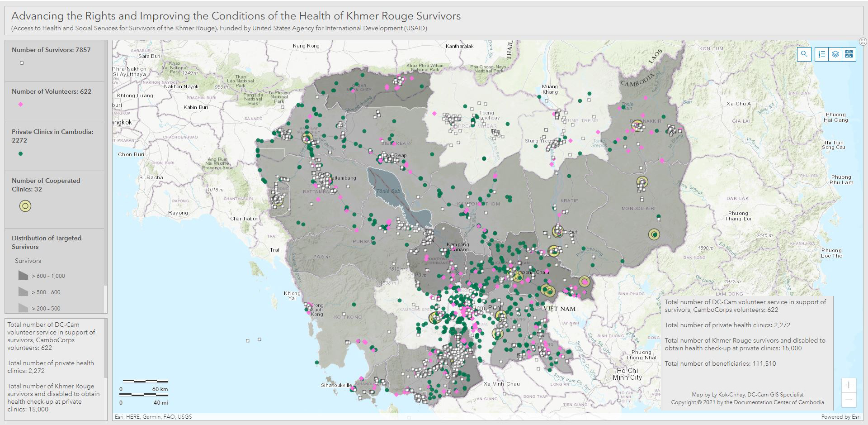Click the cooperated clinics legend symbol

(25, 206)
